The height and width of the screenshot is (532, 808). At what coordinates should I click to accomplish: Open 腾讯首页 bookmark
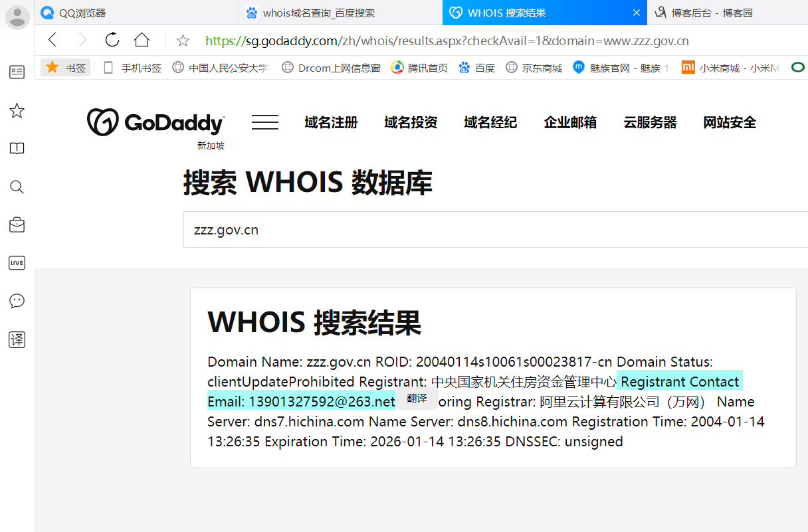coord(419,67)
